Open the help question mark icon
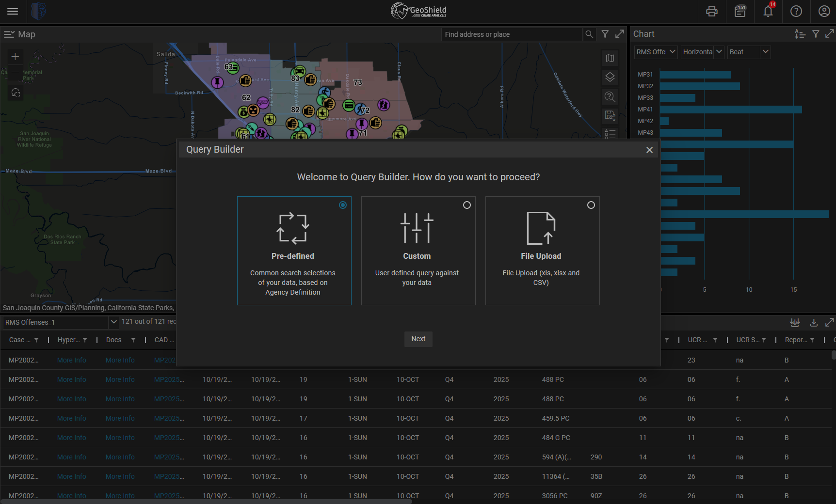This screenshot has width=836, height=504. coord(796,11)
